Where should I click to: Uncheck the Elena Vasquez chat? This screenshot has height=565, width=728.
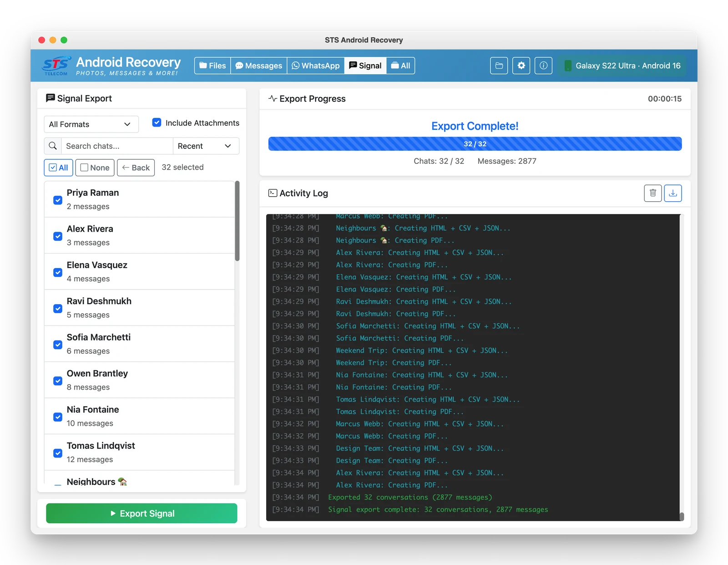point(58,272)
